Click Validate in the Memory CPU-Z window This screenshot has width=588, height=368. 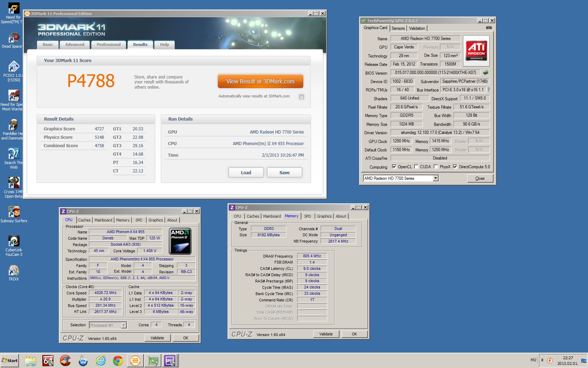click(x=326, y=334)
